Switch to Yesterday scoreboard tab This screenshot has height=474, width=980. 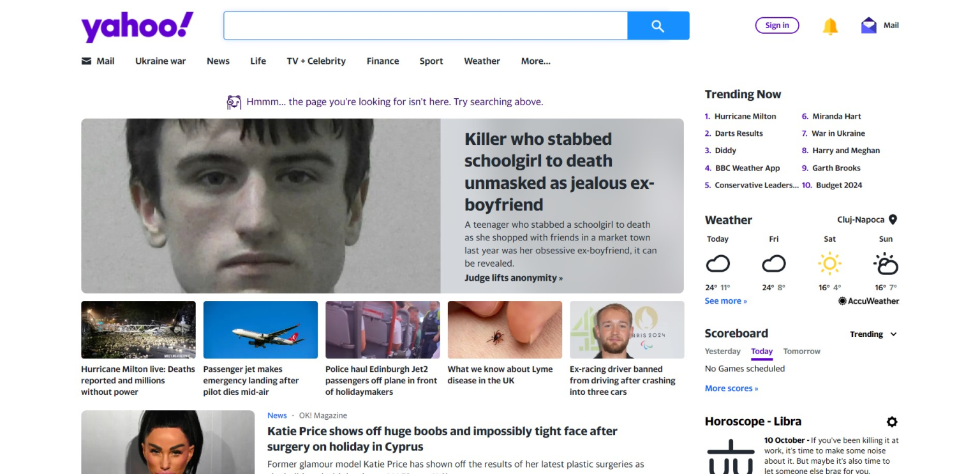click(722, 352)
